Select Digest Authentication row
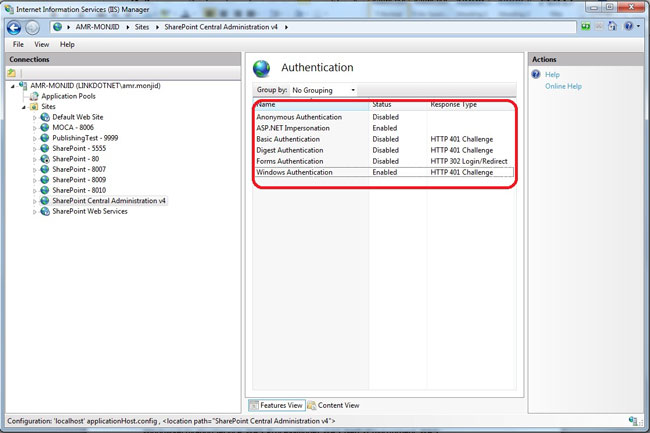 [384, 150]
